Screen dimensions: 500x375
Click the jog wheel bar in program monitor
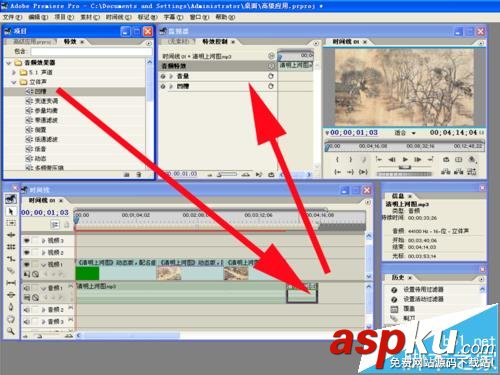coord(404,174)
